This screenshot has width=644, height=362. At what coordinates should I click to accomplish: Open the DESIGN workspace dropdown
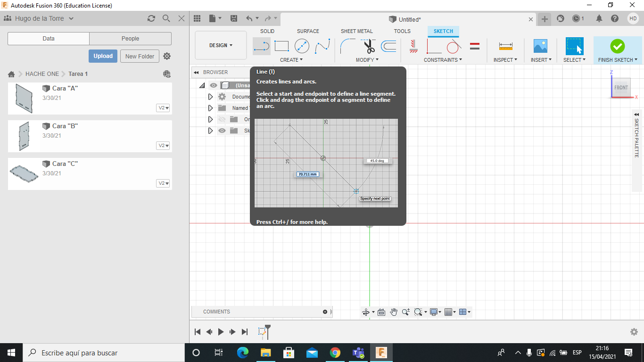221,46
